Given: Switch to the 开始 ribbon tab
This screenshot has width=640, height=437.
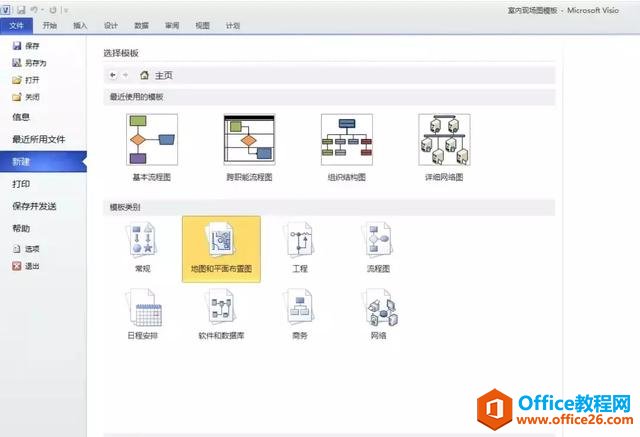Looking at the screenshot, I should point(50,25).
